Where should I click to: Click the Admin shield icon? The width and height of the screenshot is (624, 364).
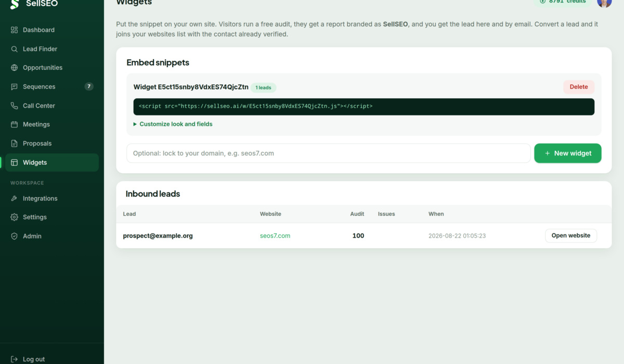(15, 236)
